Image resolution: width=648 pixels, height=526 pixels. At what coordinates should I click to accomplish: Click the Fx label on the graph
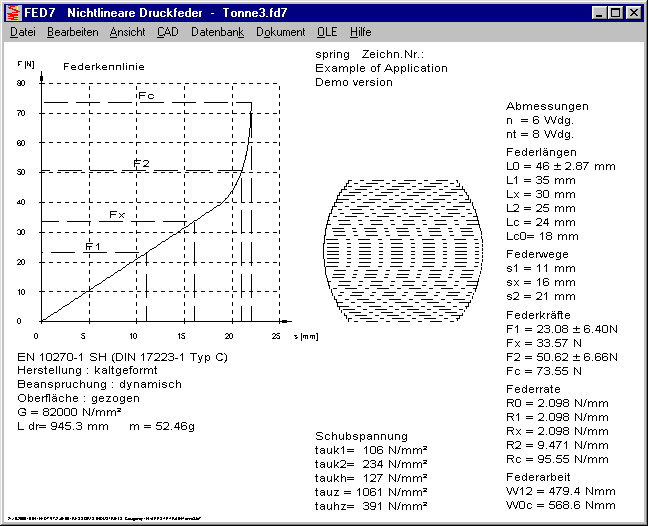[x=116, y=215]
